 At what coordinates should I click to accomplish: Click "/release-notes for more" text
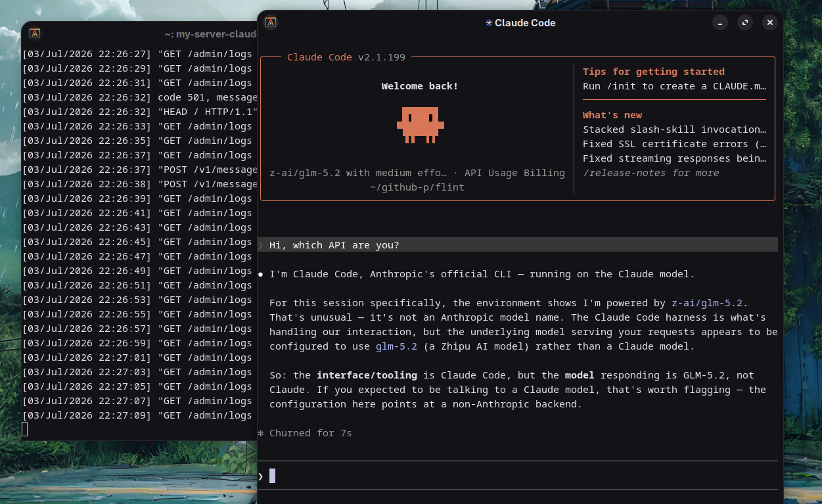651,173
